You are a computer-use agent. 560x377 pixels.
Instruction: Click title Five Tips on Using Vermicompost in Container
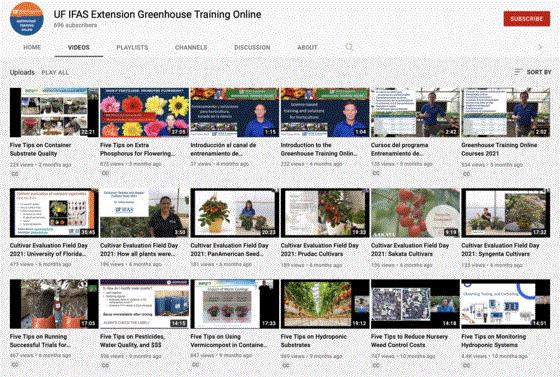pyautogui.click(x=229, y=341)
